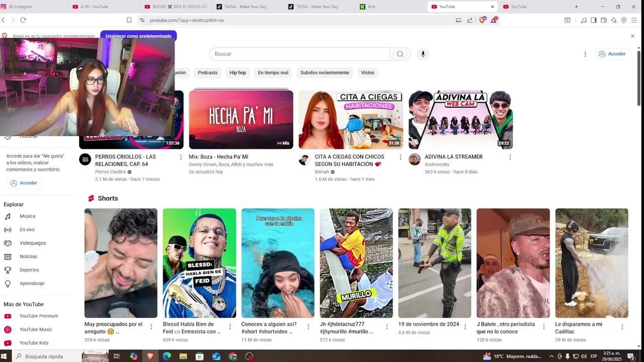Image resolution: width=644 pixels, height=362 pixels.
Task: Open Aprendizaje in the sidebar
Action: (x=32, y=284)
